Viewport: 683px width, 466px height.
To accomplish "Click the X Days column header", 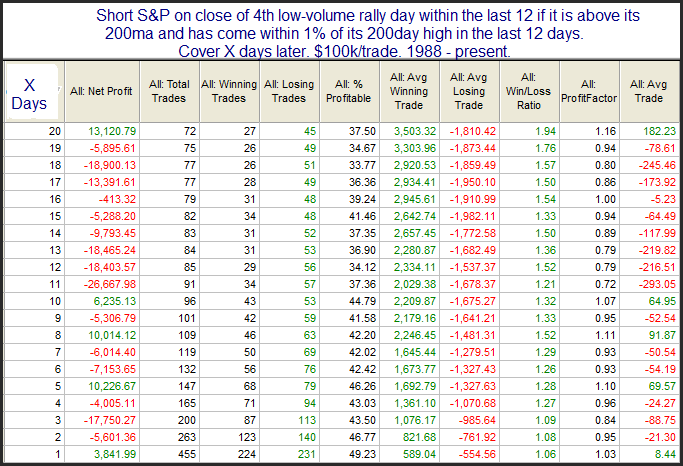I will point(34,92).
